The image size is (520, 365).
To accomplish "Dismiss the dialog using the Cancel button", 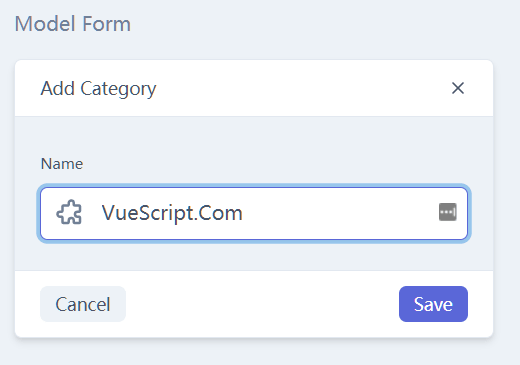I will pyautogui.click(x=83, y=304).
